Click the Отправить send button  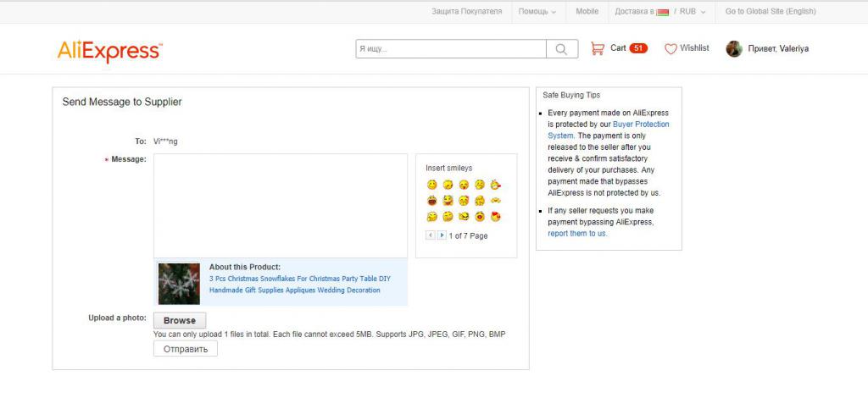186,349
